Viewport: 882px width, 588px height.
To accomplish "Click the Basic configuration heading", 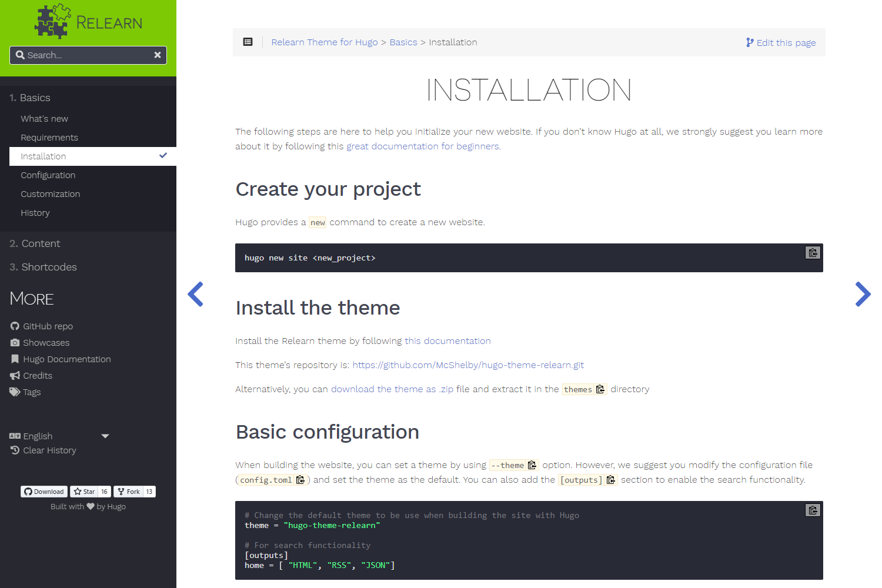I will (328, 432).
